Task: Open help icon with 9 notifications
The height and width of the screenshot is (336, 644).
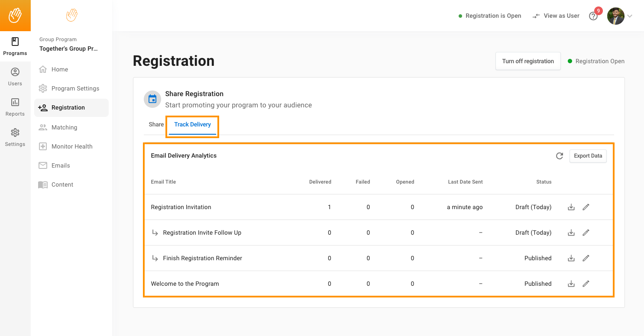Action: 594,16
